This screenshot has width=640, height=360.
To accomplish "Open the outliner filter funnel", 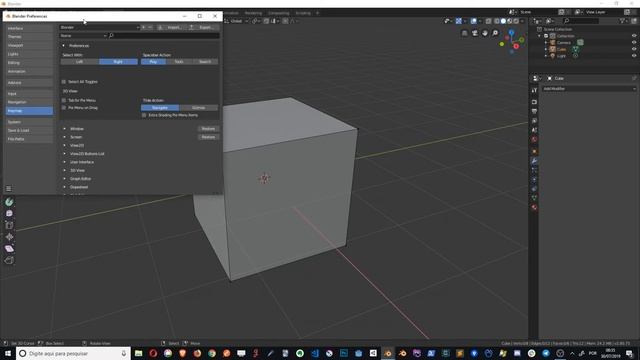I will point(622,20).
